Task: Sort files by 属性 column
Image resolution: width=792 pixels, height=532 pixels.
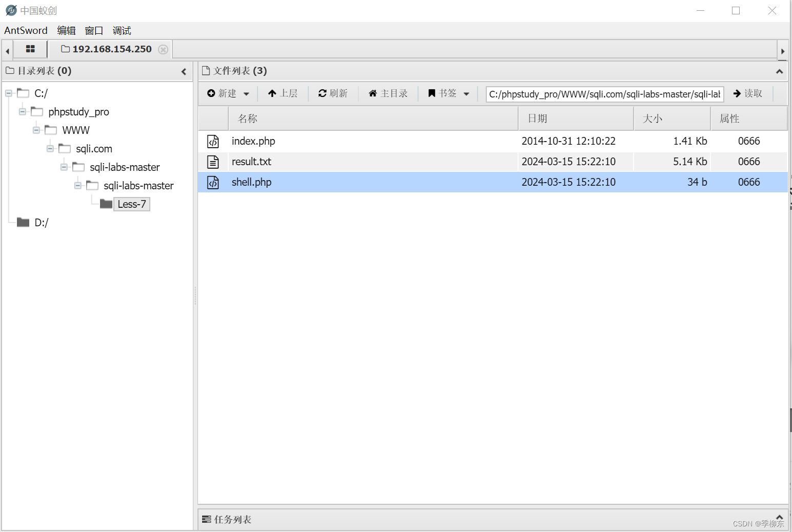Action: [749, 119]
